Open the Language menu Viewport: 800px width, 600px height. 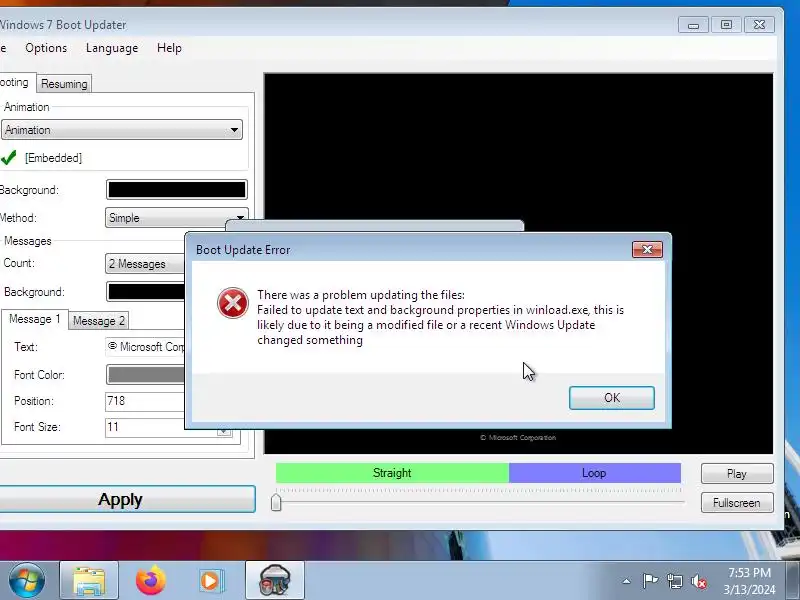click(112, 48)
